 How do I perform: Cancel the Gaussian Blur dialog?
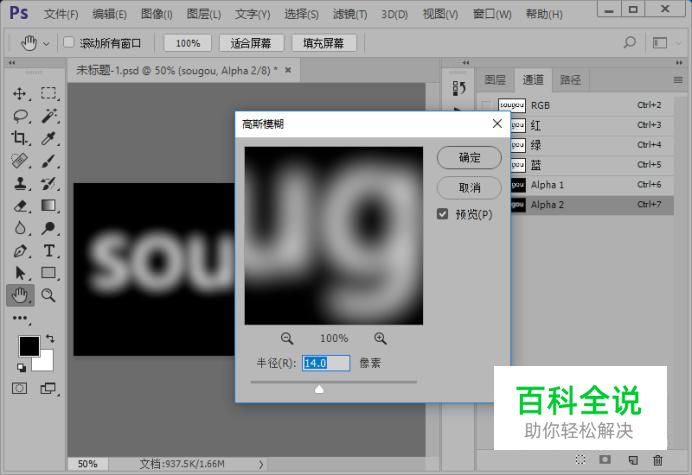click(469, 188)
